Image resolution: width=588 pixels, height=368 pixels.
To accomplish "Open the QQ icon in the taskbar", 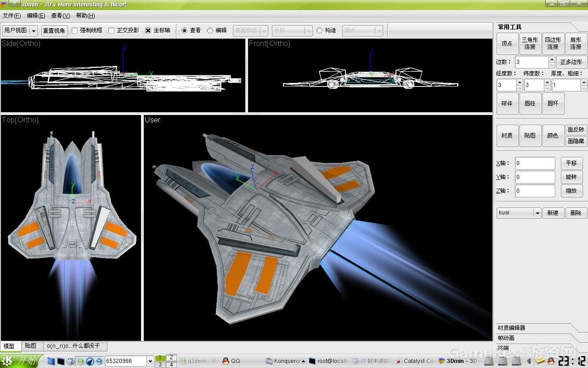I will [225, 361].
